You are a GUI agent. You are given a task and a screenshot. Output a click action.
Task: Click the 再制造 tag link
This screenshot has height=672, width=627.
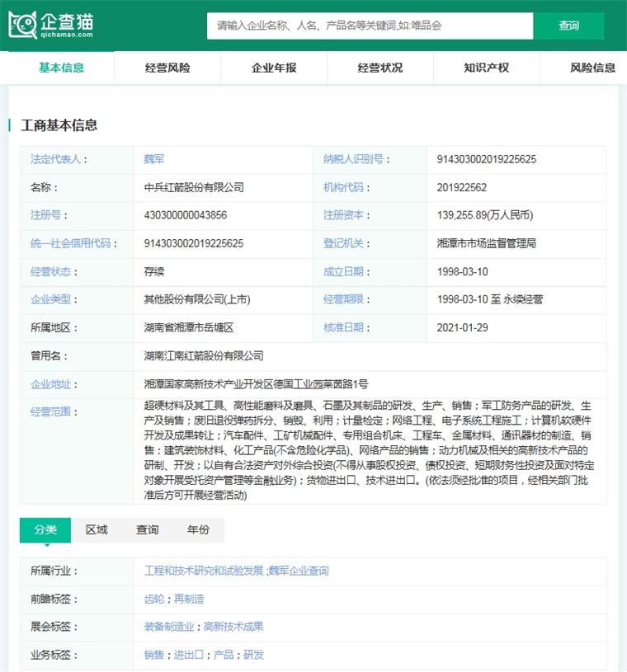189,599
